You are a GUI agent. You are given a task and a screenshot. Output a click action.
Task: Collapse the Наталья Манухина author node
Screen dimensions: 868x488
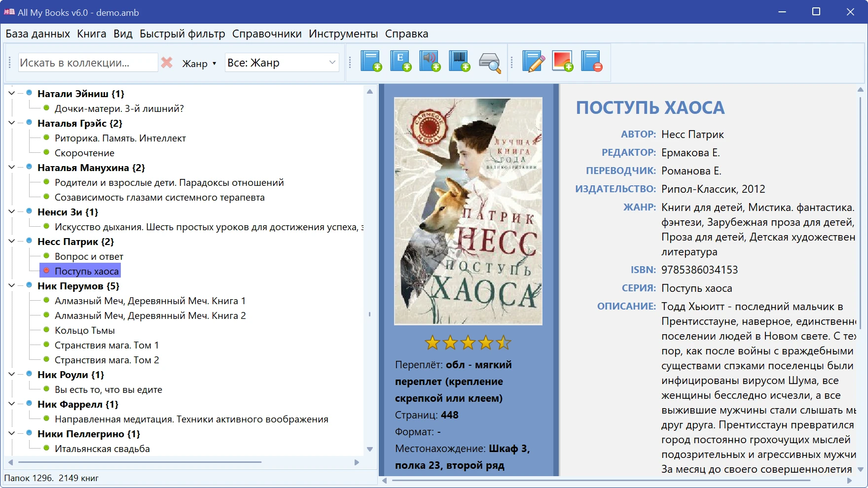(12, 167)
